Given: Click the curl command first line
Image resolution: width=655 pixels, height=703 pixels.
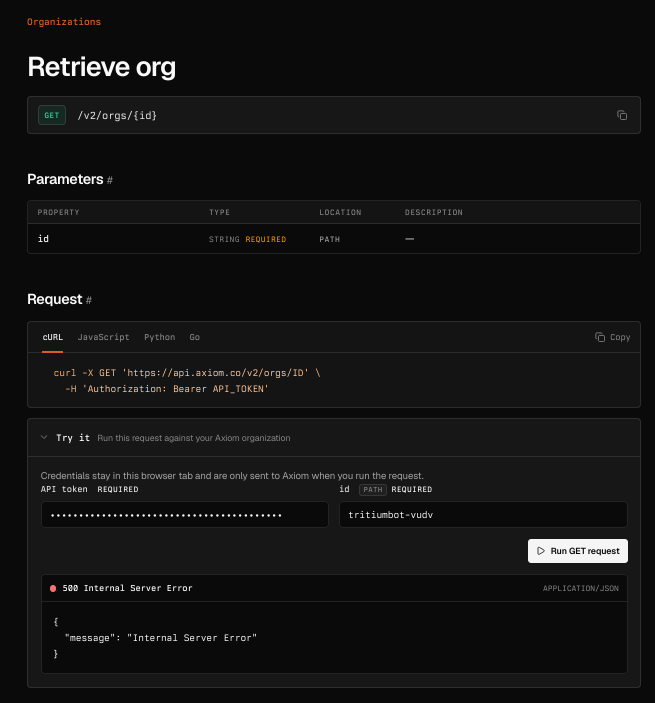Looking at the screenshot, I should pyautogui.click(x=187, y=373).
